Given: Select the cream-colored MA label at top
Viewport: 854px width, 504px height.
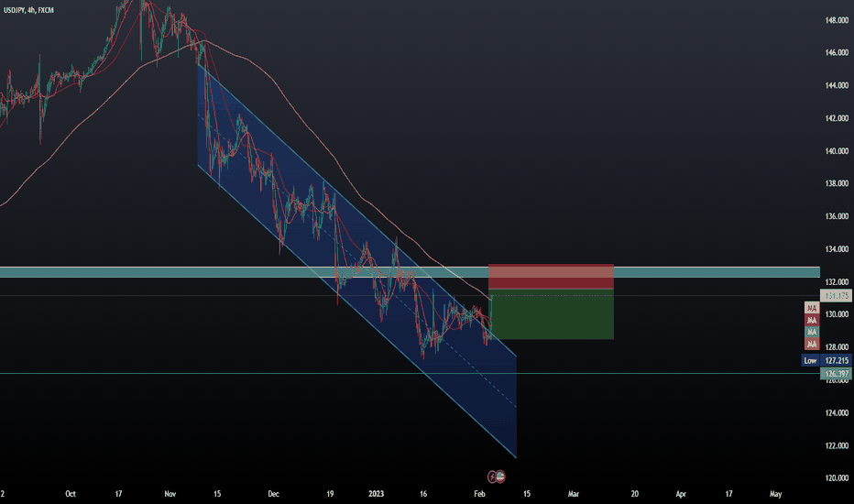Looking at the screenshot, I should pos(812,308).
